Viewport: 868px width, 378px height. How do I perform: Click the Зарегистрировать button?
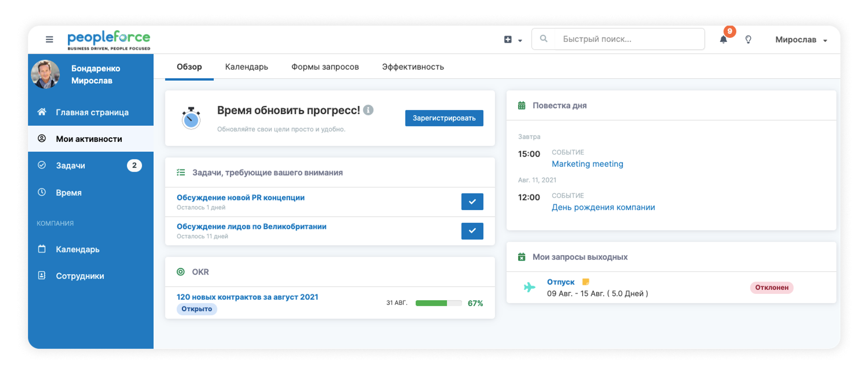(x=444, y=118)
